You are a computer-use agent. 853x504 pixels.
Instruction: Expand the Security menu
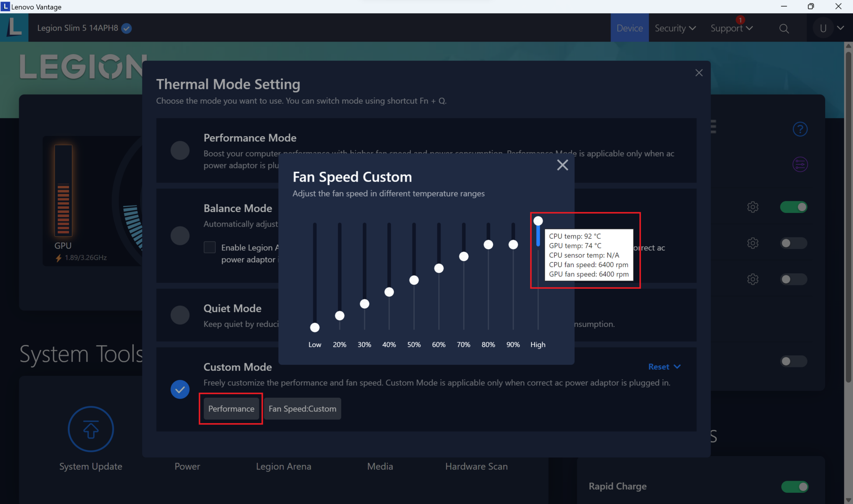pos(675,28)
